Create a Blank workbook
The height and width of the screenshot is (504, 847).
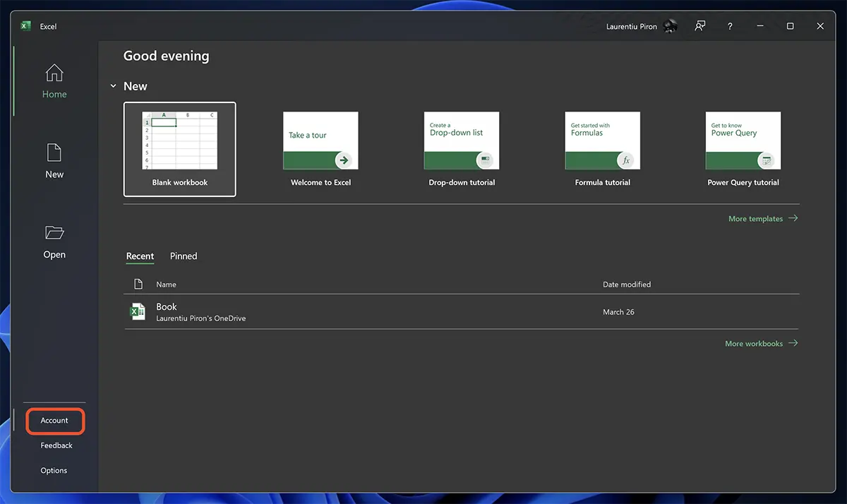(180, 149)
